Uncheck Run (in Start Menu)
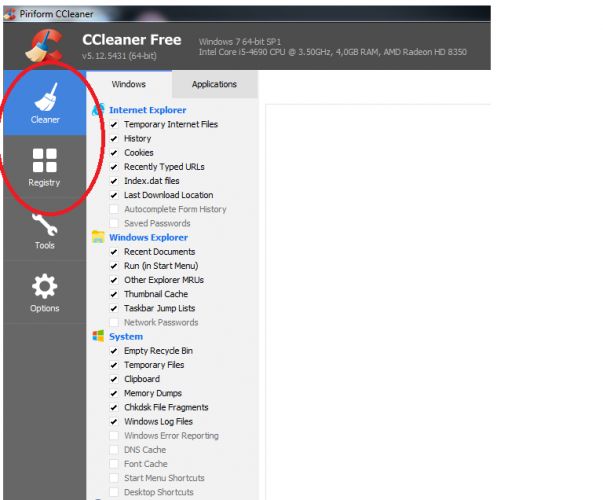The height and width of the screenshot is (500, 603). coord(114,266)
